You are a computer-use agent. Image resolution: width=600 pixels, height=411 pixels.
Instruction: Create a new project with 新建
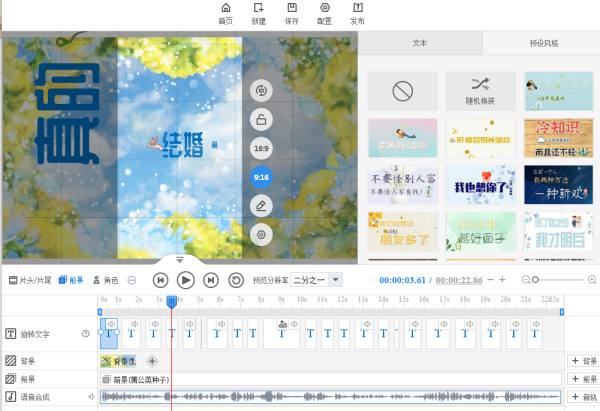tap(258, 14)
